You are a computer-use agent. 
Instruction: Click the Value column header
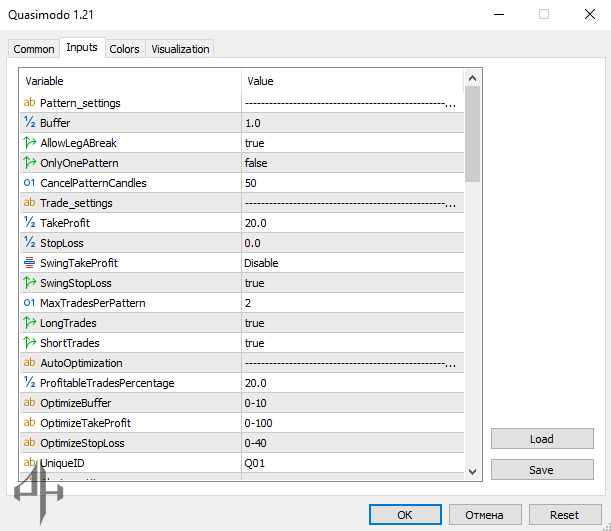[353, 81]
